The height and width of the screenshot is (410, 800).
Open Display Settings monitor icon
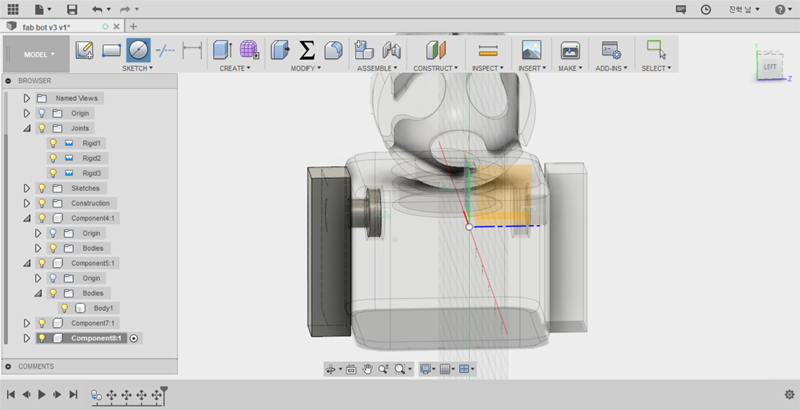coord(425,369)
